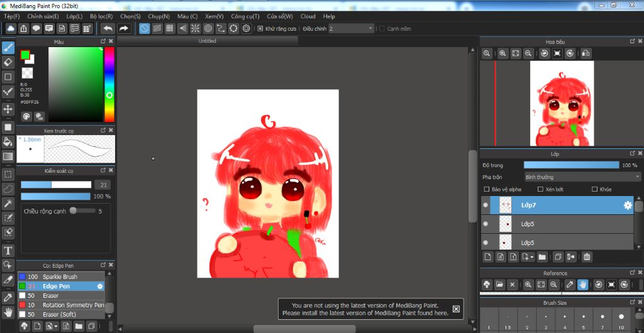The image size is (644, 333).
Task: Toggle the Khử răng cưa checkbox
Action: [260, 29]
